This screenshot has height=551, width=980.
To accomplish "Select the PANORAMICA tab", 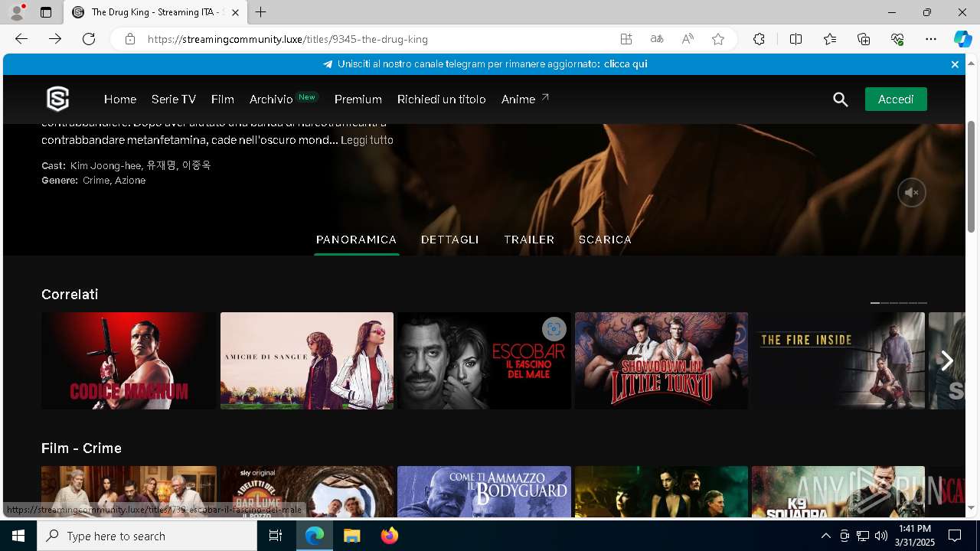I will point(357,240).
